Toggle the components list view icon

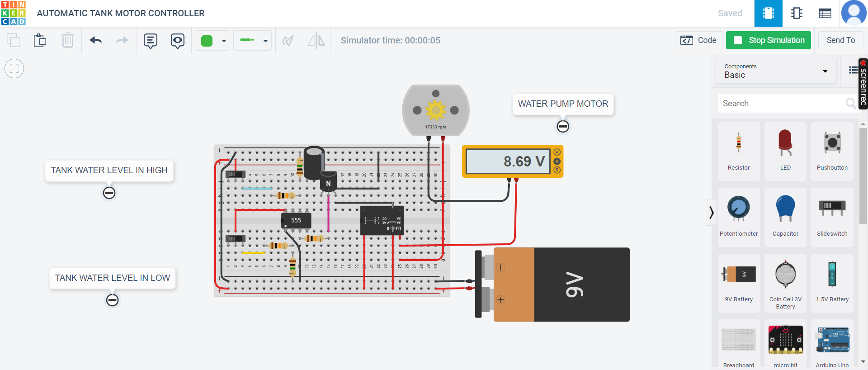pos(853,70)
